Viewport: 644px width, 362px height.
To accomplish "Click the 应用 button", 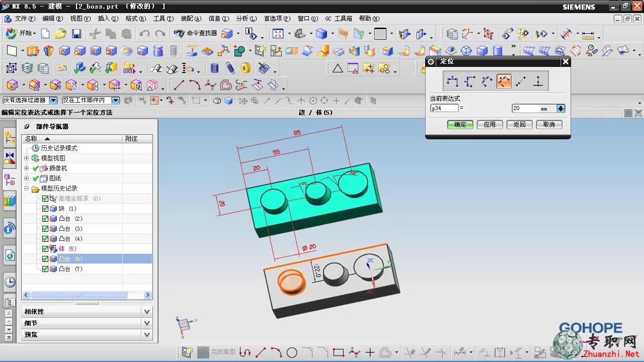I will click(x=490, y=125).
